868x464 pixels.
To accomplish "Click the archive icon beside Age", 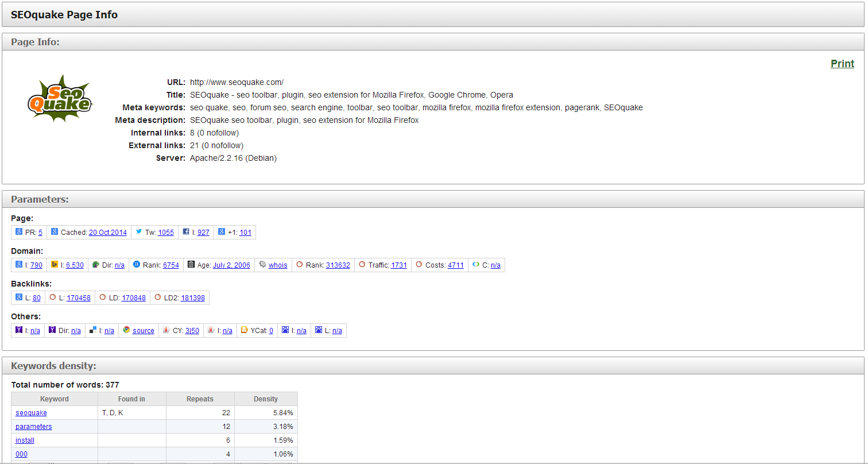I will pos(191,265).
